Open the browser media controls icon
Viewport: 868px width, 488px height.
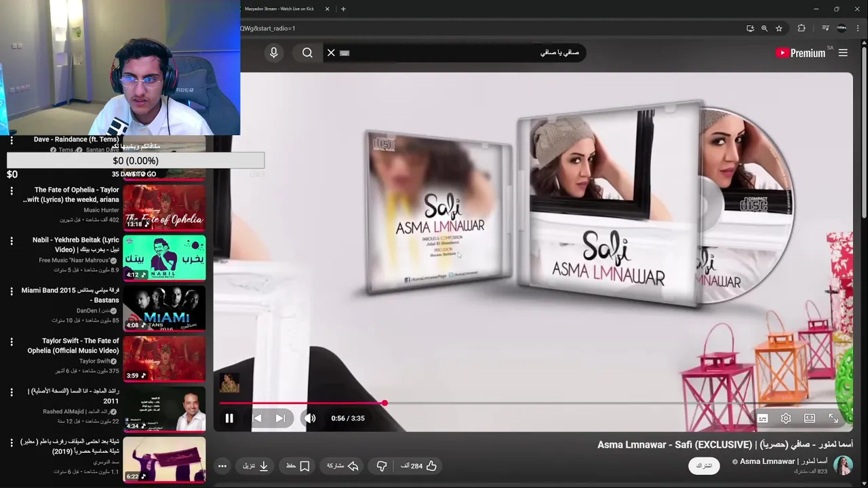[825, 28]
